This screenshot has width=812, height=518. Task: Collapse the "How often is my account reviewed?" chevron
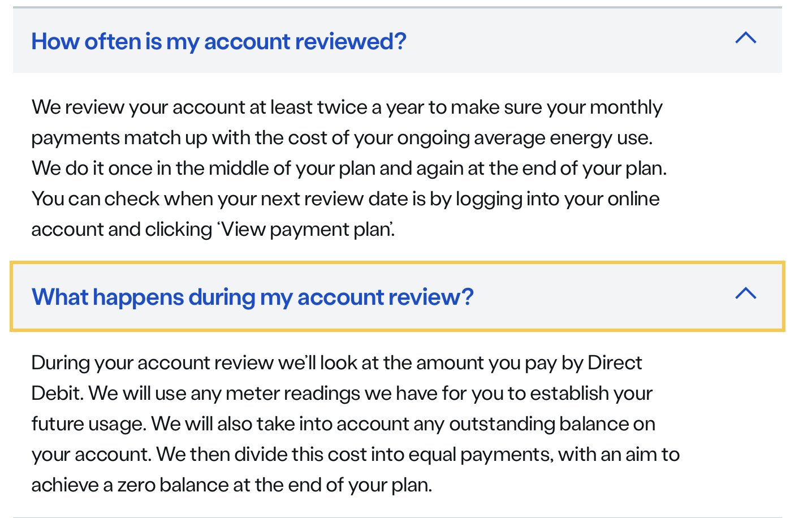pos(745,38)
